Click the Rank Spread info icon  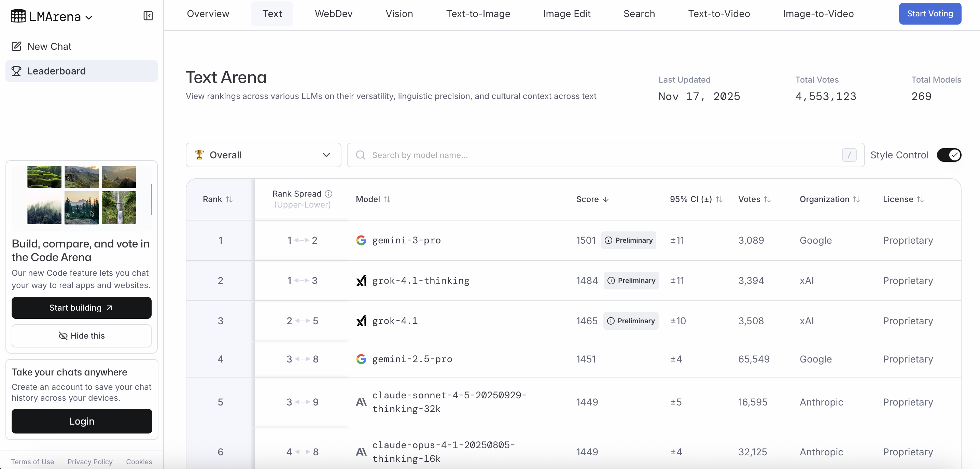pos(328,194)
